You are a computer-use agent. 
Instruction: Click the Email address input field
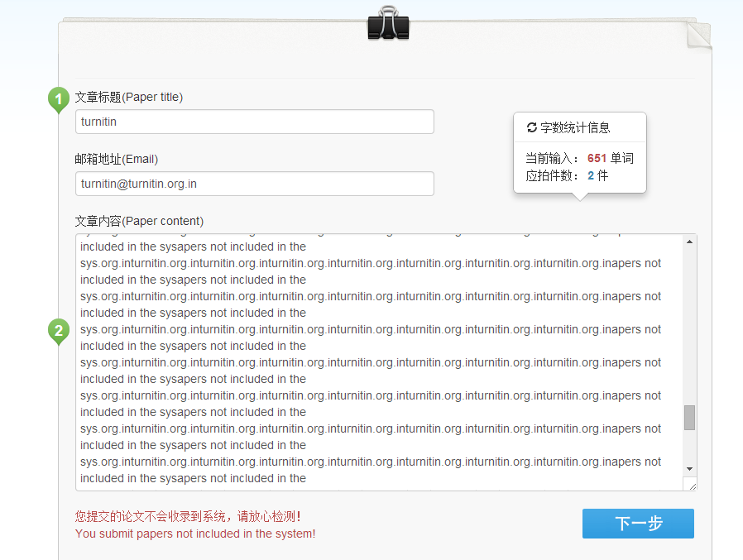(x=255, y=184)
